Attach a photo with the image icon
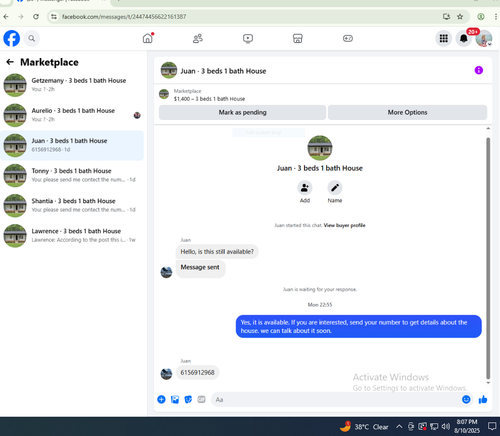 [x=175, y=399]
